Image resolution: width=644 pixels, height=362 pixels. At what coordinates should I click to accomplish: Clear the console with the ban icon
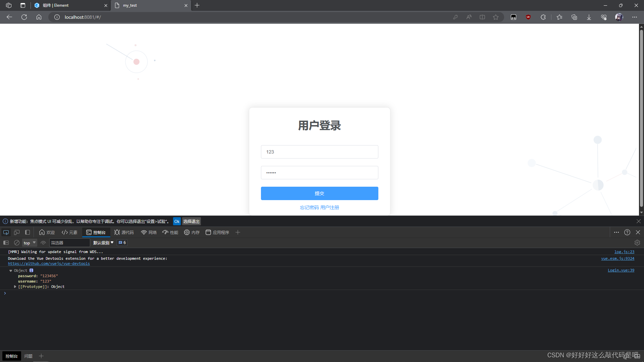coord(17,243)
